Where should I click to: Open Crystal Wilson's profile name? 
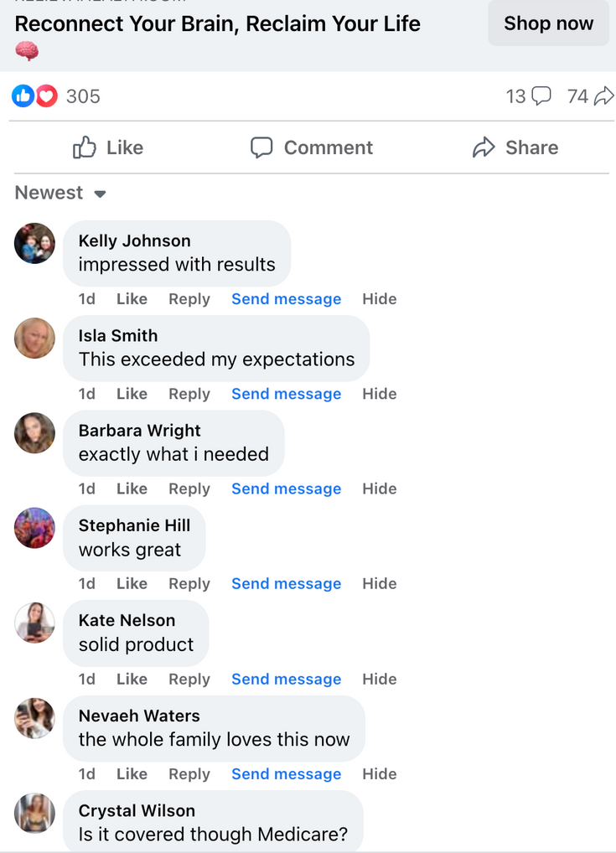click(x=137, y=810)
